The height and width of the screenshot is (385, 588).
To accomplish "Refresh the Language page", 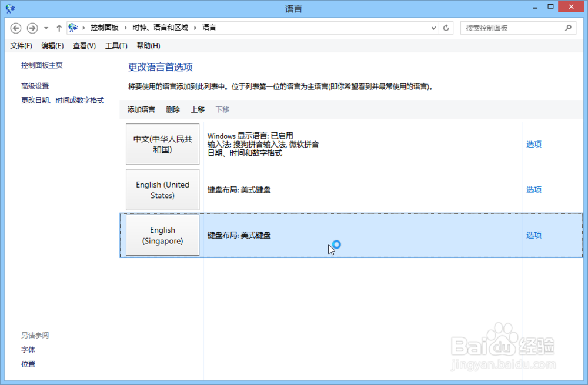I will 446,28.
